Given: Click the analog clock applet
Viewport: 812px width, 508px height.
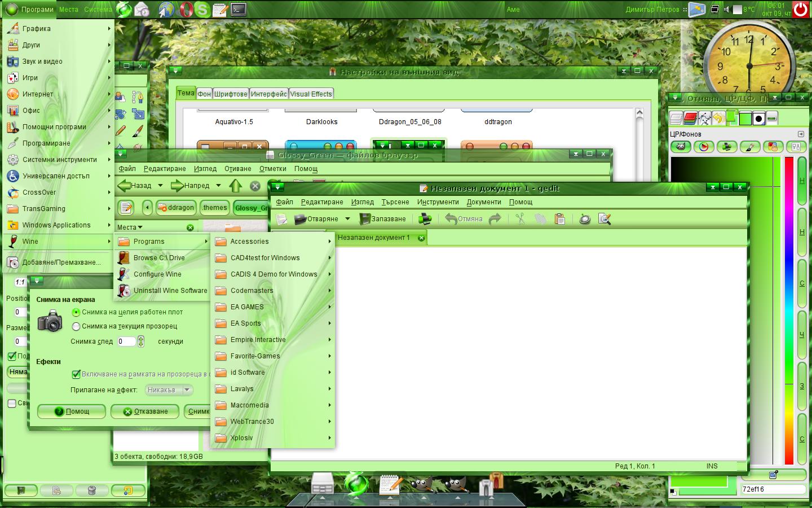Looking at the screenshot, I should pos(749,65).
